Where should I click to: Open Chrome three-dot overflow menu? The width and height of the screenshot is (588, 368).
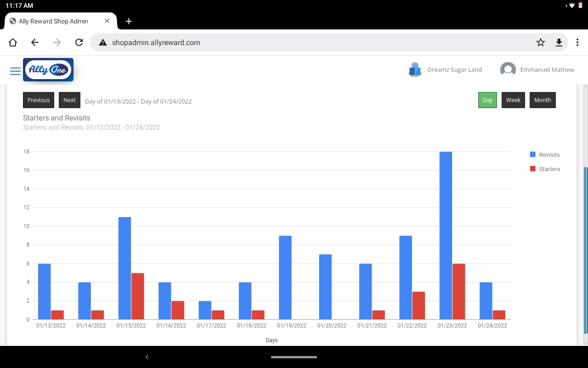point(577,42)
